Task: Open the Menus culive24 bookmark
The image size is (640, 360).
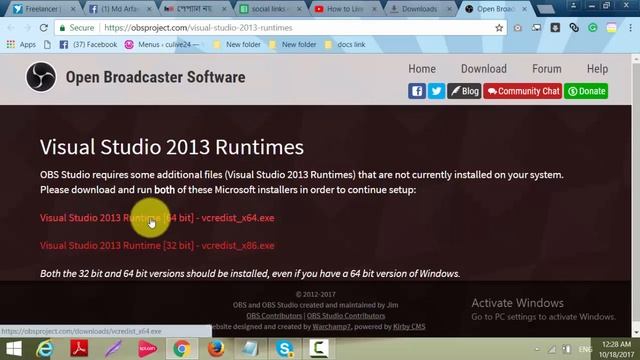Action: click(162, 44)
